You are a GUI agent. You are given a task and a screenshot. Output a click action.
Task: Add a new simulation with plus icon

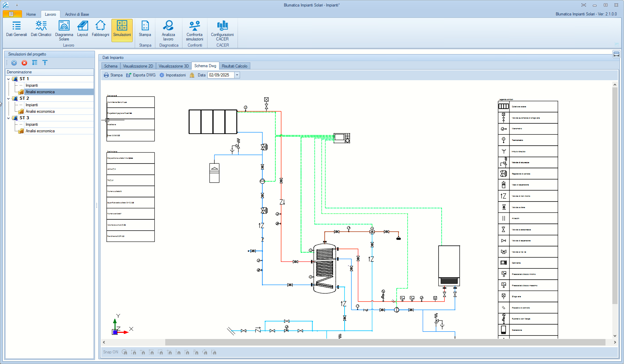click(14, 63)
